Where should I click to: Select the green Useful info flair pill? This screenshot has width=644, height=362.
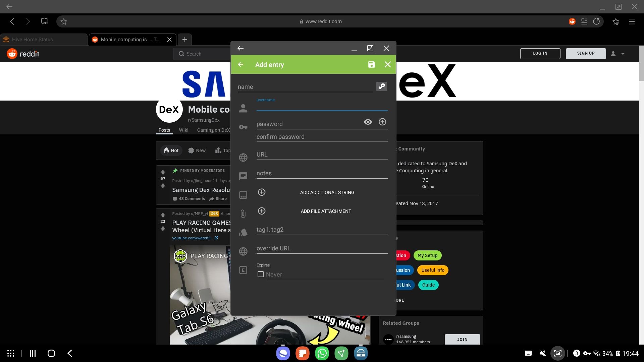pyautogui.click(x=432, y=270)
